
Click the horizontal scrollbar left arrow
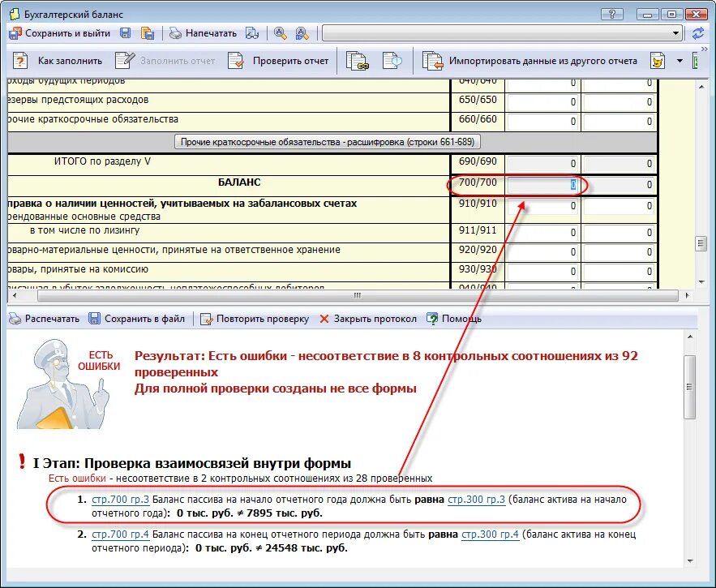[15, 295]
